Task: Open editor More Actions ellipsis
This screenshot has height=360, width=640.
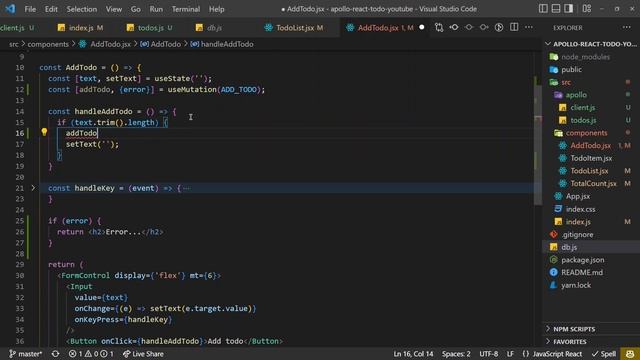Action: point(529,27)
